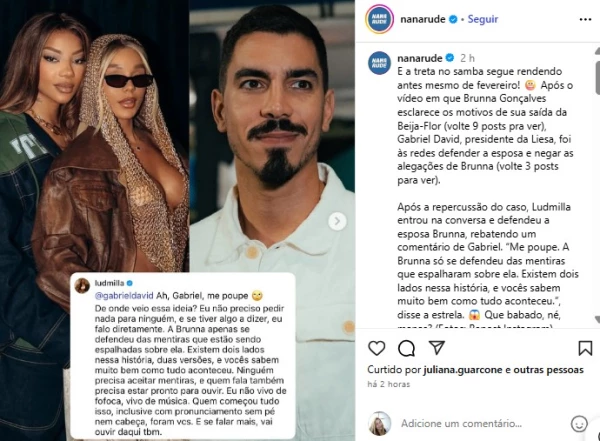Click caption scrollbar down arrow

[x=597, y=319]
